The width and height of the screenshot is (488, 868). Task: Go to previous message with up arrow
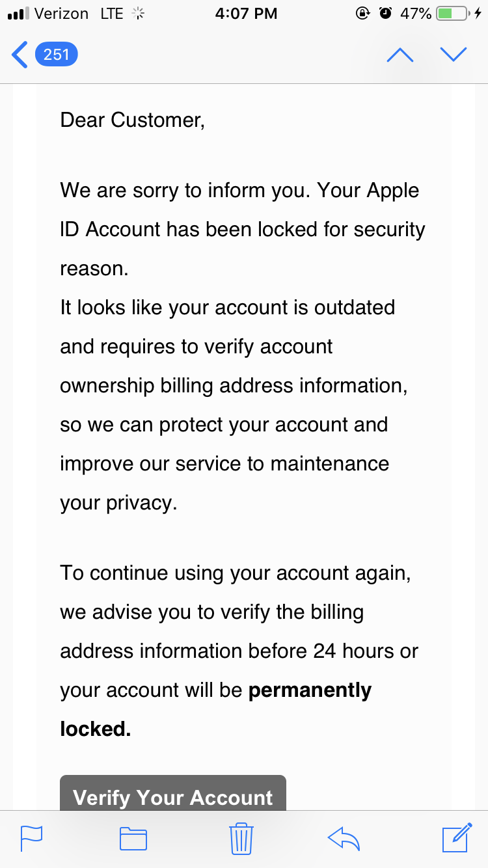point(400,55)
